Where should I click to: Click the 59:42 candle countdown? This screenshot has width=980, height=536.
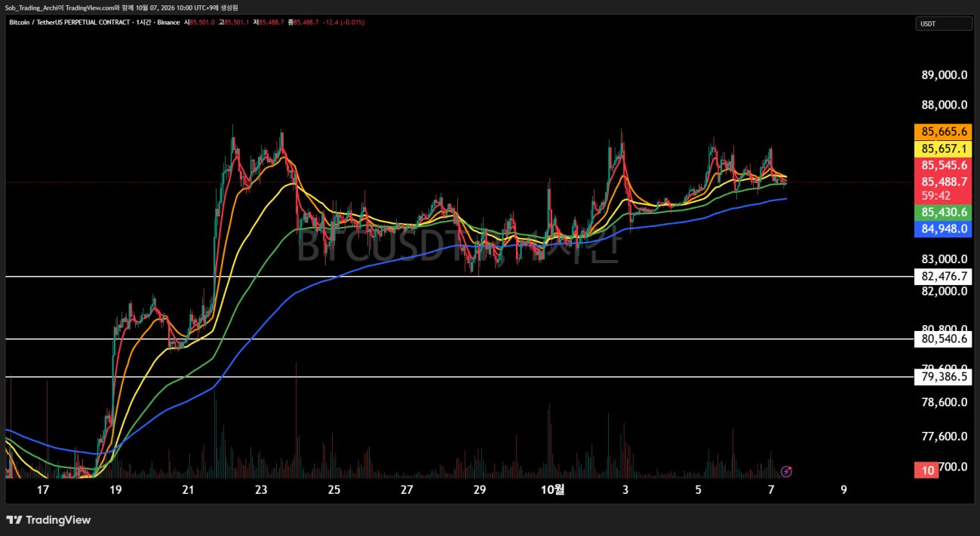935,195
